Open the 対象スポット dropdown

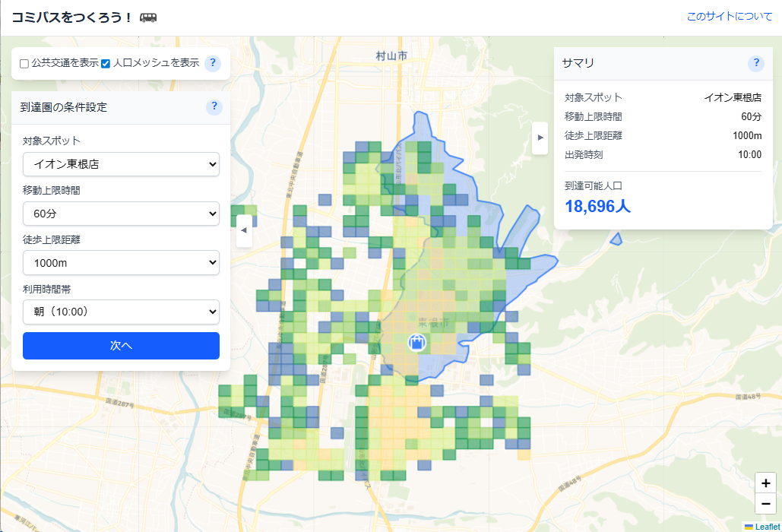pyautogui.click(x=122, y=163)
